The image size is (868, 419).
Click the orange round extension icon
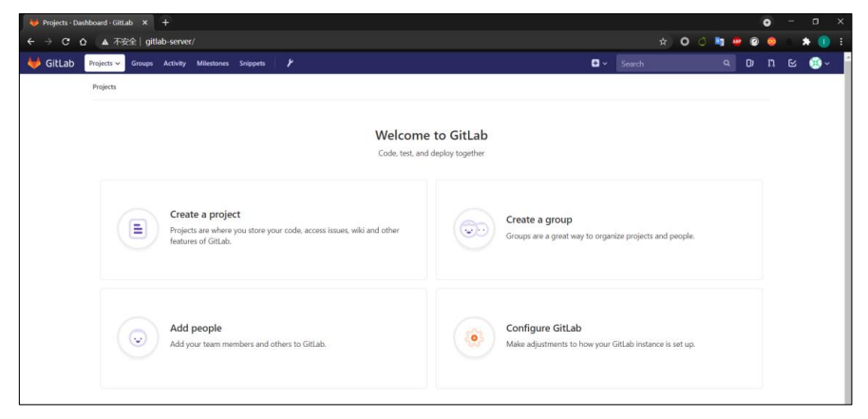[x=771, y=42]
